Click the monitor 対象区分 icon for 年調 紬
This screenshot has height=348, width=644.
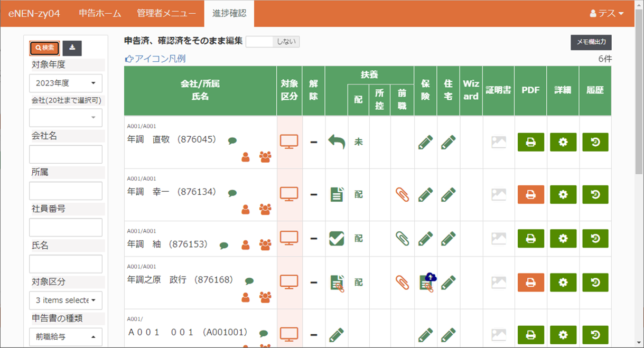(x=288, y=238)
